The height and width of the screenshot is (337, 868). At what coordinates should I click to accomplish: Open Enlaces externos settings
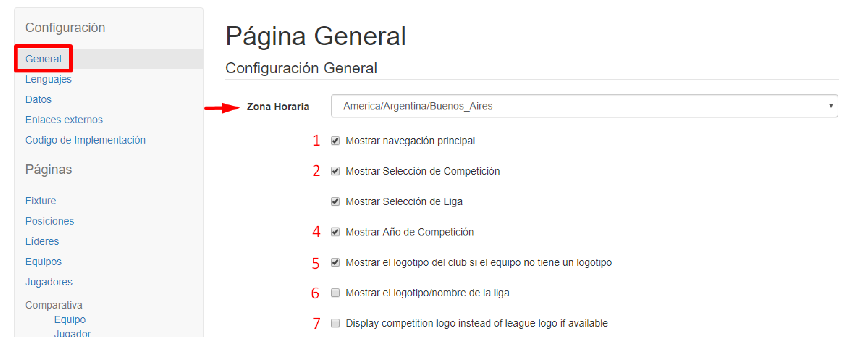coord(64,120)
